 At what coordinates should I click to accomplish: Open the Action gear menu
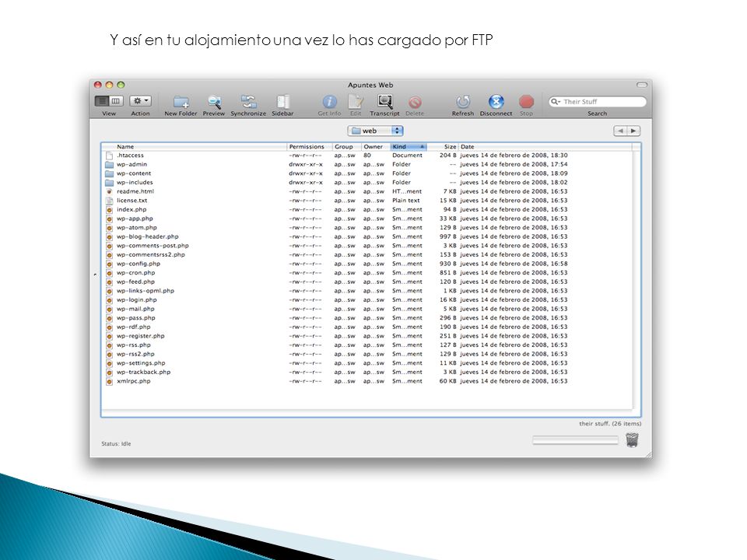tap(140, 101)
